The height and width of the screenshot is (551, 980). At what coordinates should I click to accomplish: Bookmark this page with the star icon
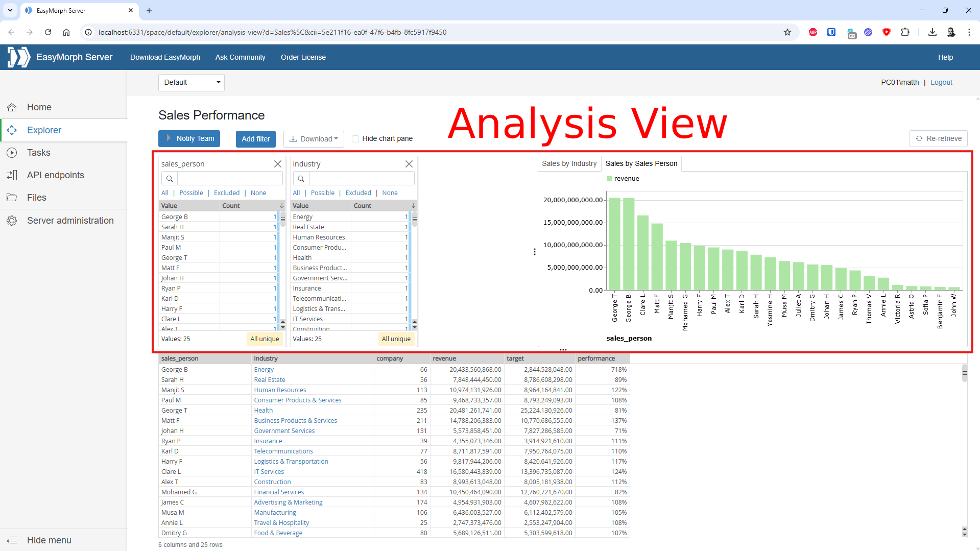pos(787,32)
